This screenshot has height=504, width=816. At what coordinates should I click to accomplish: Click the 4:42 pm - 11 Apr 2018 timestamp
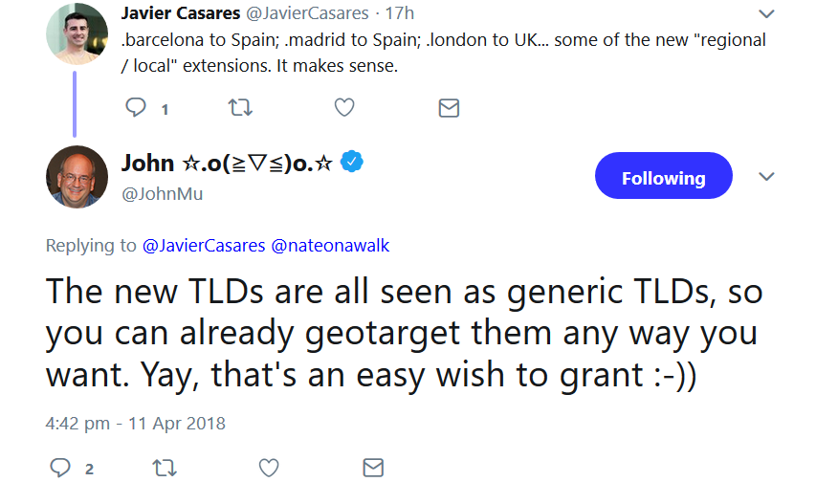pyautogui.click(x=136, y=422)
